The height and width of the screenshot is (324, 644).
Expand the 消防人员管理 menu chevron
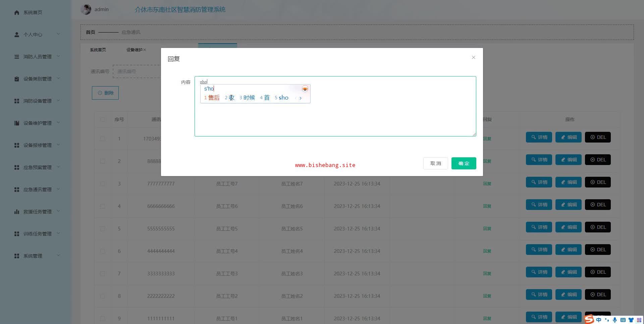pos(58,56)
